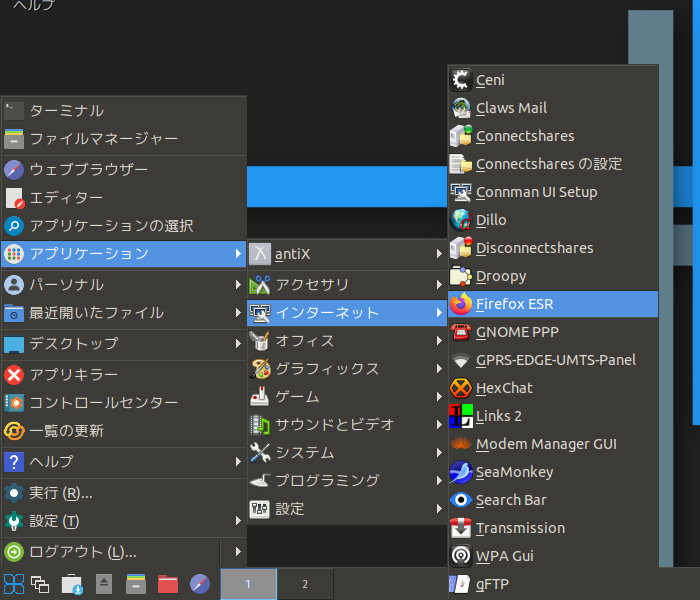Click the Disconnectshares icon
Viewport: 700px width, 600px height.
click(460, 248)
